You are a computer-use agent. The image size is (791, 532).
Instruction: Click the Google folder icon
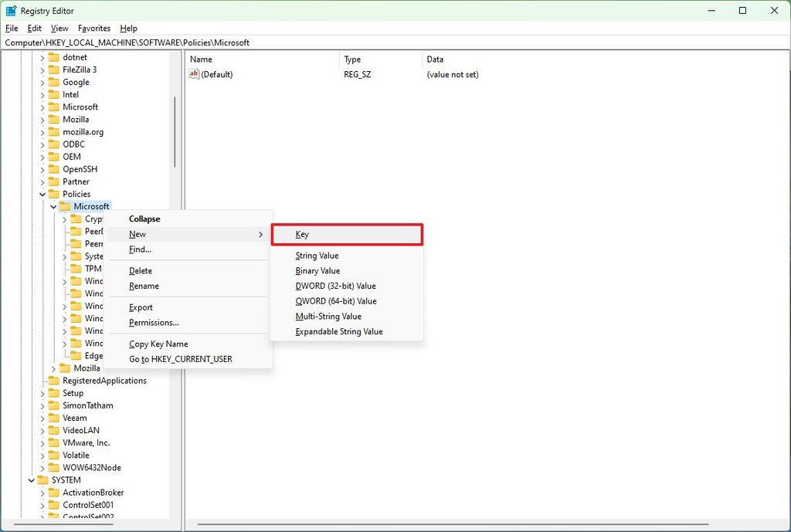54,82
